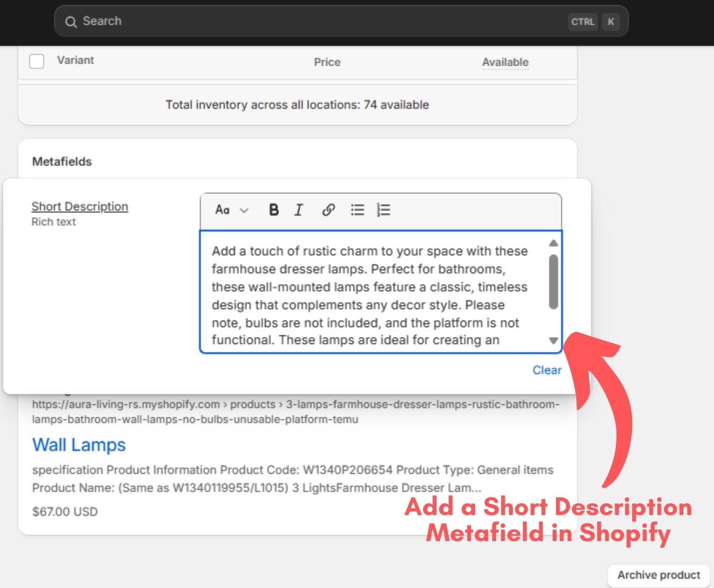Open the Short Description metafield link
This screenshot has width=714, height=588.
point(80,206)
